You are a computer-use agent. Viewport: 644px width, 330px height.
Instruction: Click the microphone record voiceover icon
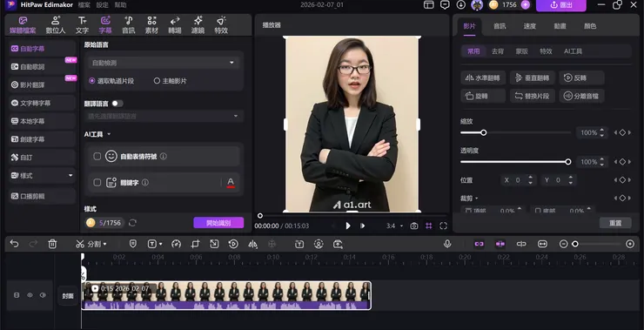(x=447, y=244)
